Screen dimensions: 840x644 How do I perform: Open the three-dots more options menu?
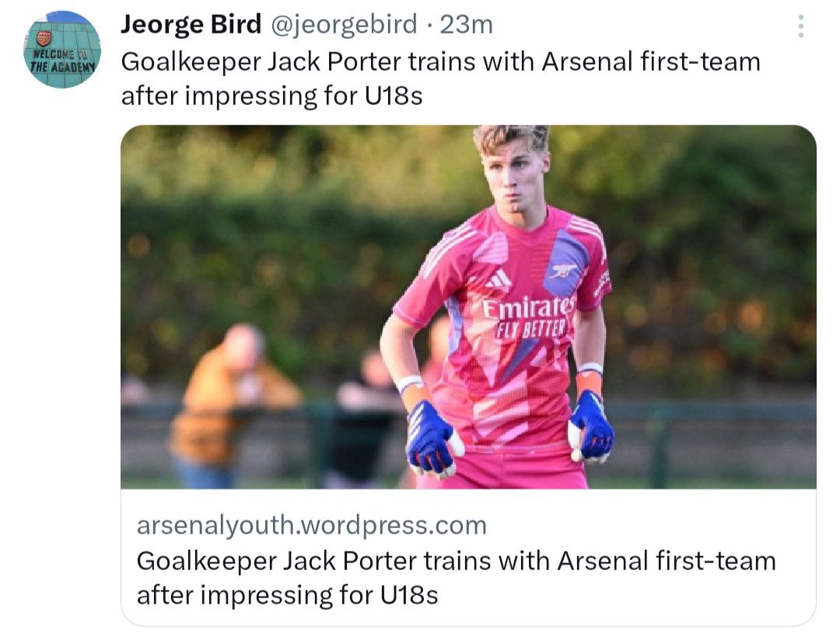click(x=800, y=26)
